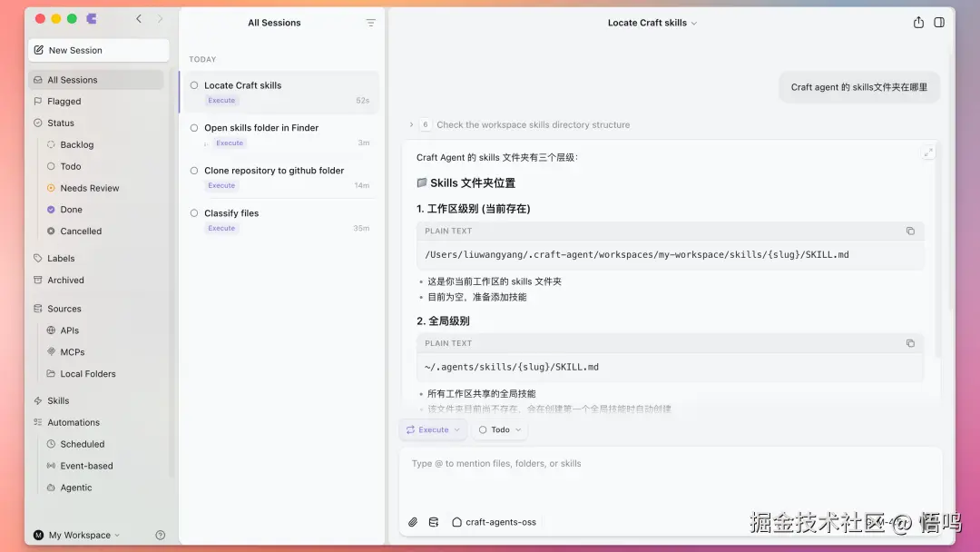
Task: Open the share icon in the header
Action: pos(918,22)
